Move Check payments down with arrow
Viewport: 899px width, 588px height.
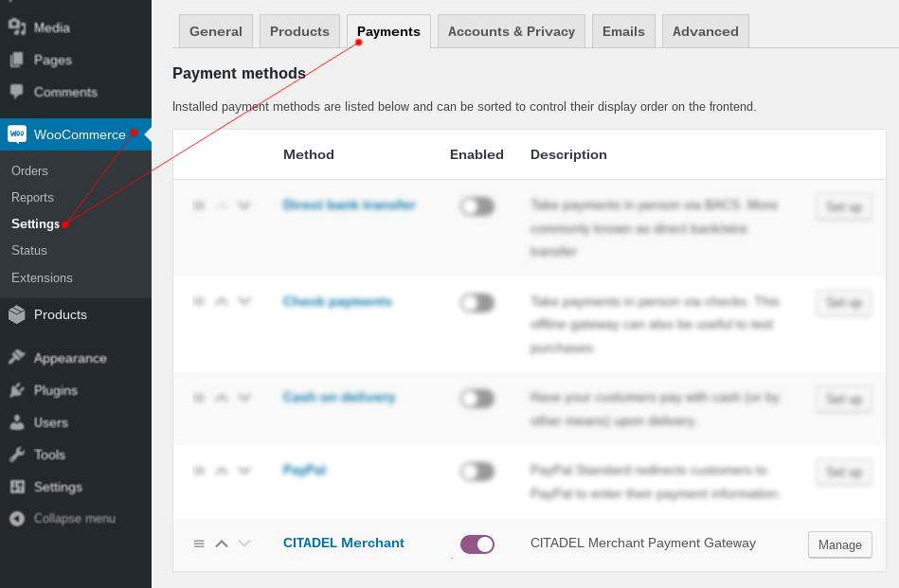pyautogui.click(x=244, y=302)
